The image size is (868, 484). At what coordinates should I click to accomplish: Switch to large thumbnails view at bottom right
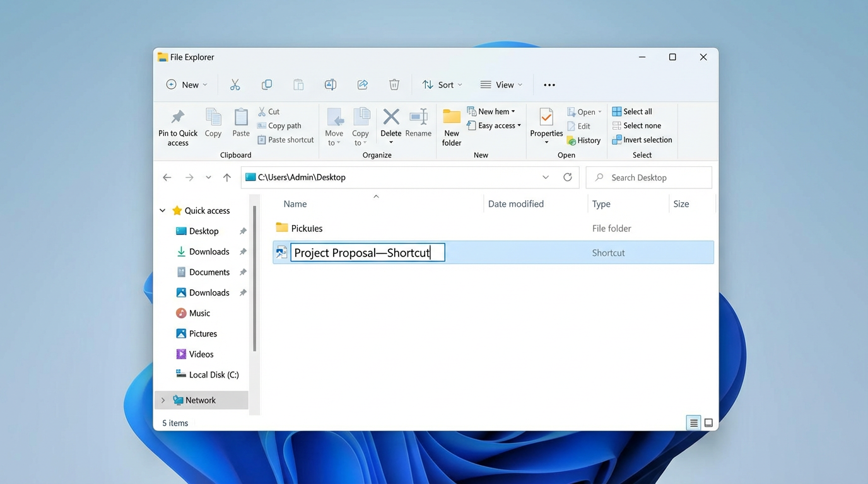coord(708,422)
